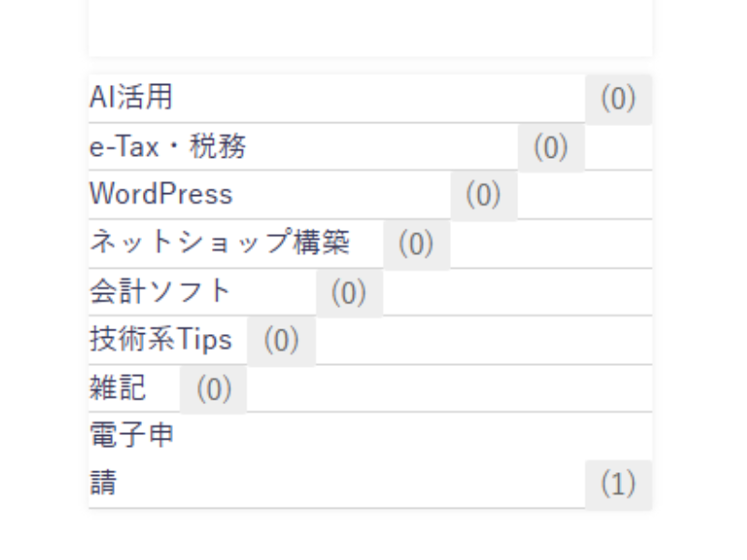Viewport: 747px width, 560px height.
Task: Open the AI活用 category link
Action: (132, 98)
